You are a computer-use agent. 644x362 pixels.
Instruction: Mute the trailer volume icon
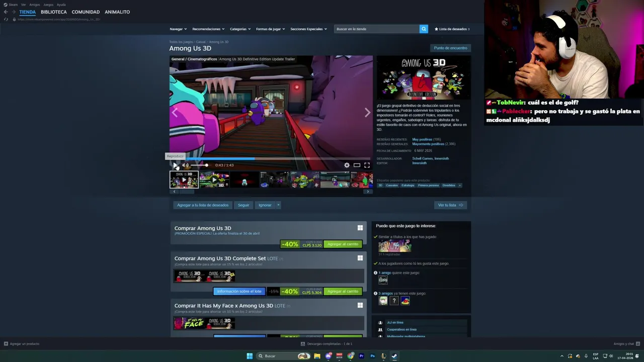(185, 165)
